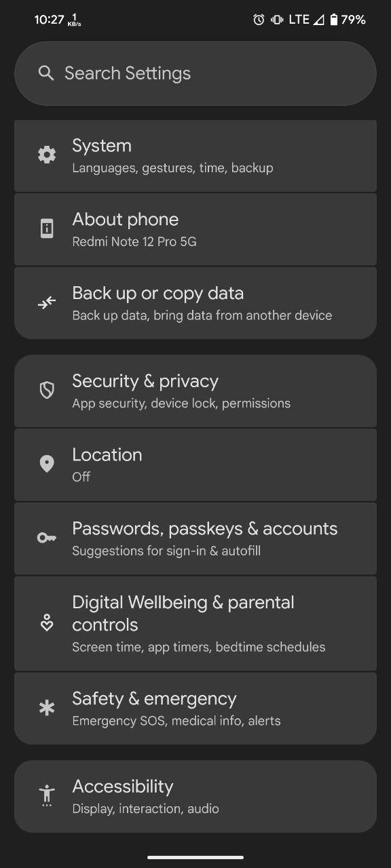Tap the alarm icon in status bar
Screen dimensions: 391x868
point(259,20)
